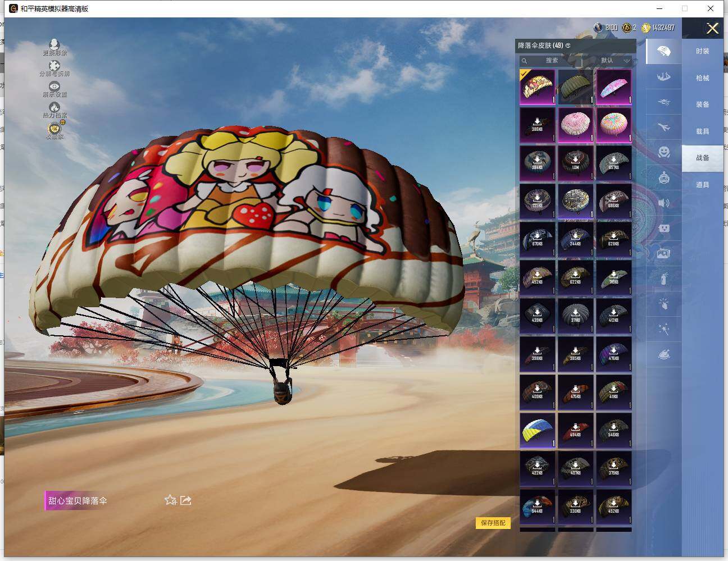Select the equipped 甜心宝贝 parachute thumbnail
Image resolution: width=728 pixels, height=561 pixels.
click(x=538, y=86)
